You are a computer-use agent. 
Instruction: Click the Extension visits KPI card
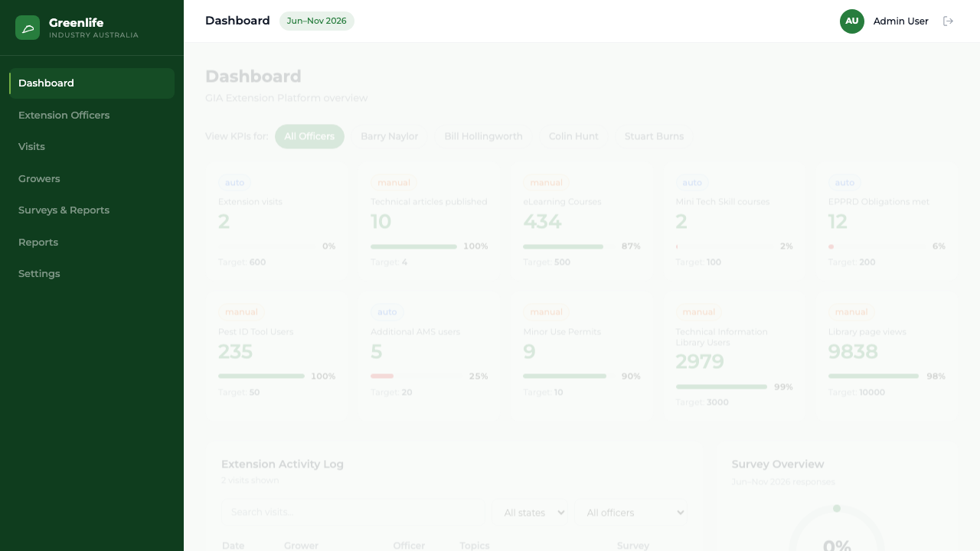point(276,221)
